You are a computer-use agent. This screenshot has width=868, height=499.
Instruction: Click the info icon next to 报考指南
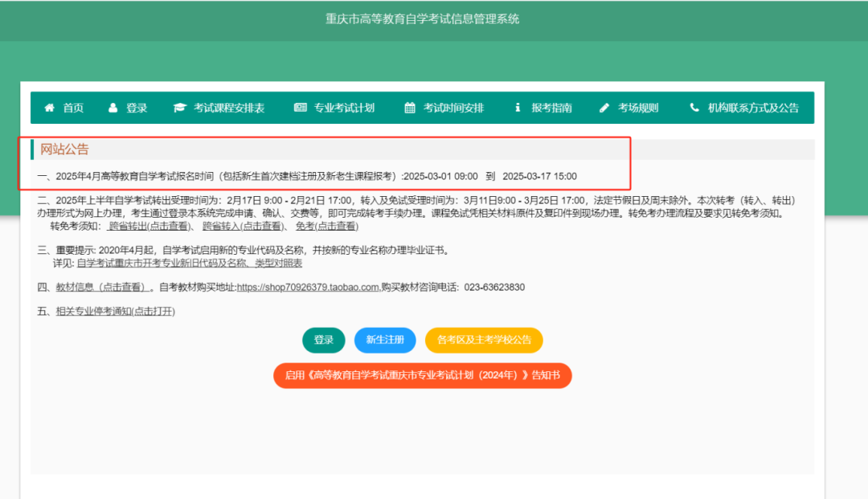tap(518, 107)
